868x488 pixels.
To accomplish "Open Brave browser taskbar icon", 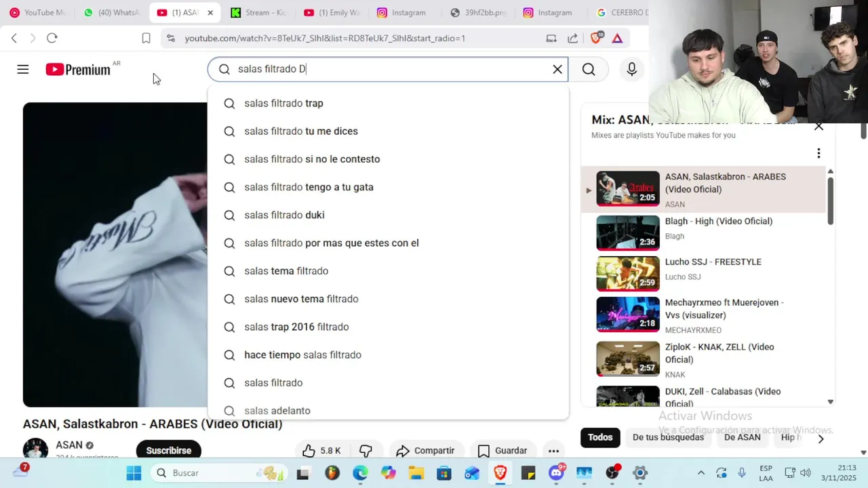I will pyautogui.click(x=500, y=473).
